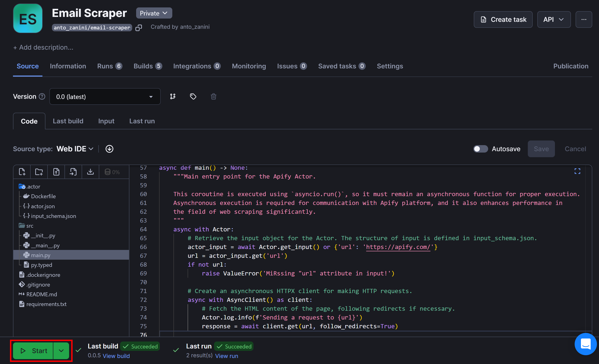This screenshot has width=599, height=364.
Task: Open the Start button dropdown arrow
Action: 61,351
